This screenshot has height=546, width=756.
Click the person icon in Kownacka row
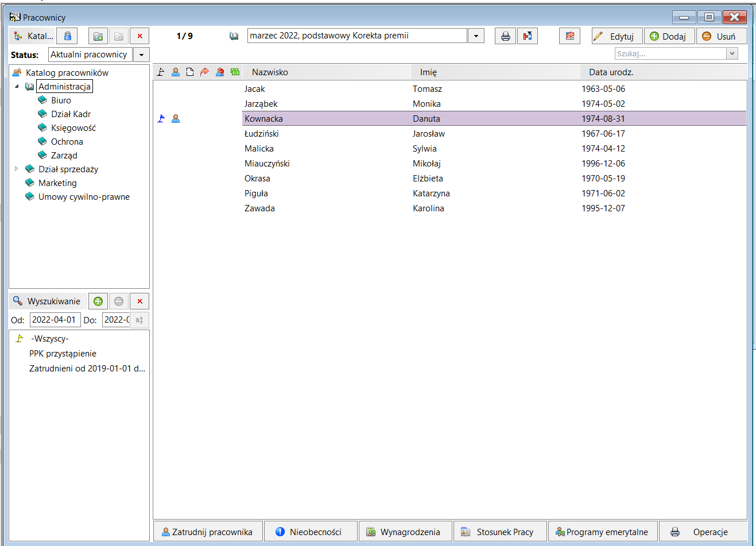click(176, 118)
